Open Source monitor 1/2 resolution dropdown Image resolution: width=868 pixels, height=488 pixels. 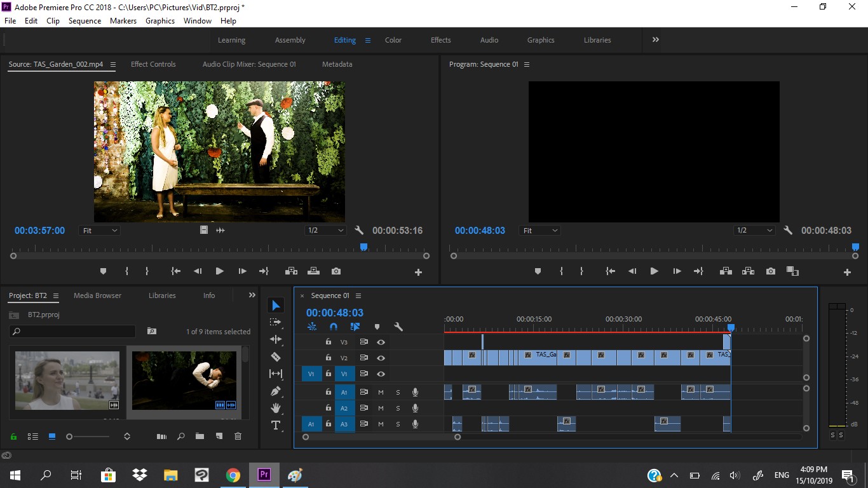coord(325,231)
